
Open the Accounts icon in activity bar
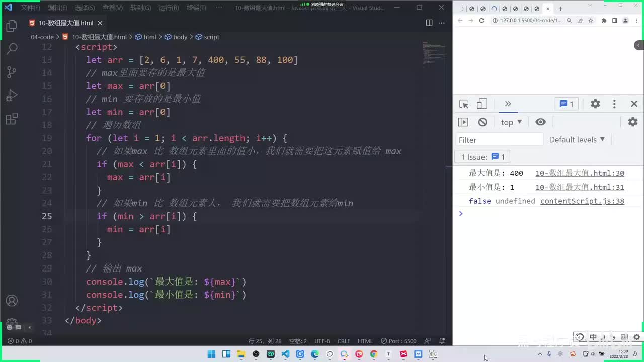12,301
